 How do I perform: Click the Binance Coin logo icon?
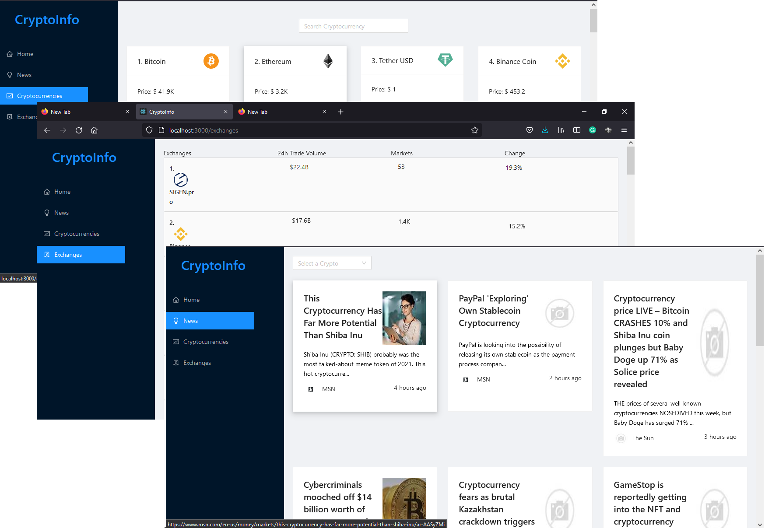pos(562,61)
